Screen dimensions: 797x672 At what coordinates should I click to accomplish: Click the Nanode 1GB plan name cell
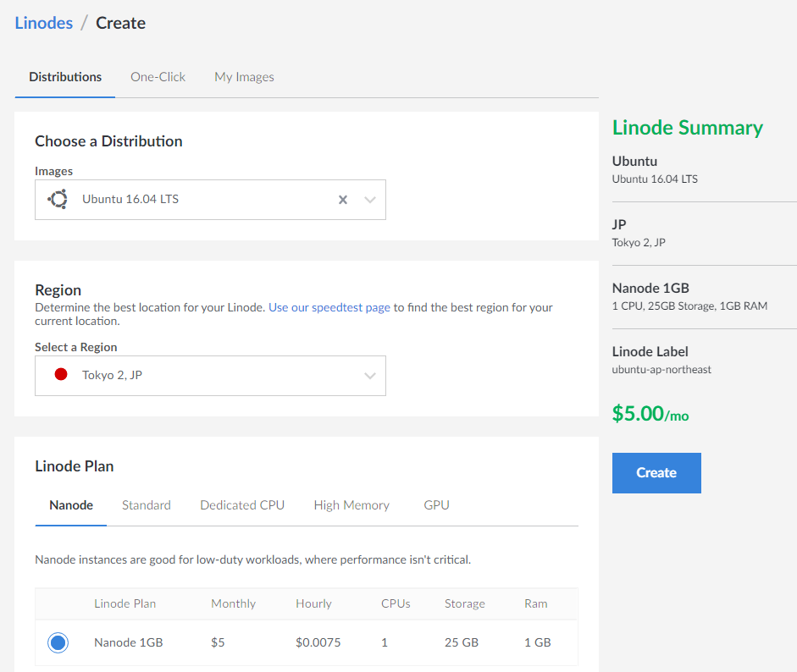(129, 642)
